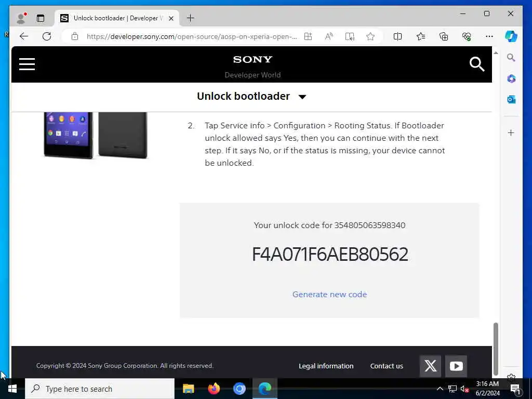Click the SONY logo

click(253, 59)
